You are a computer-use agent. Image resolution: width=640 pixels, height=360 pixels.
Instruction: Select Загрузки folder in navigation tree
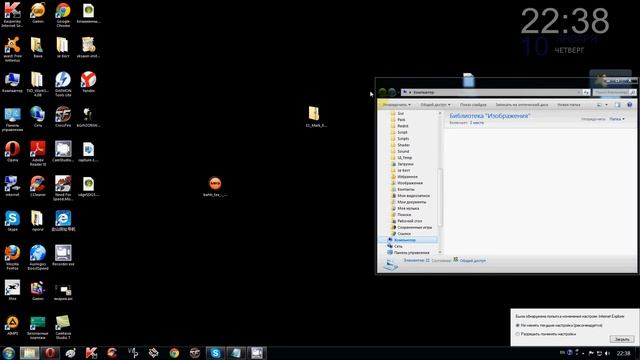click(402, 164)
